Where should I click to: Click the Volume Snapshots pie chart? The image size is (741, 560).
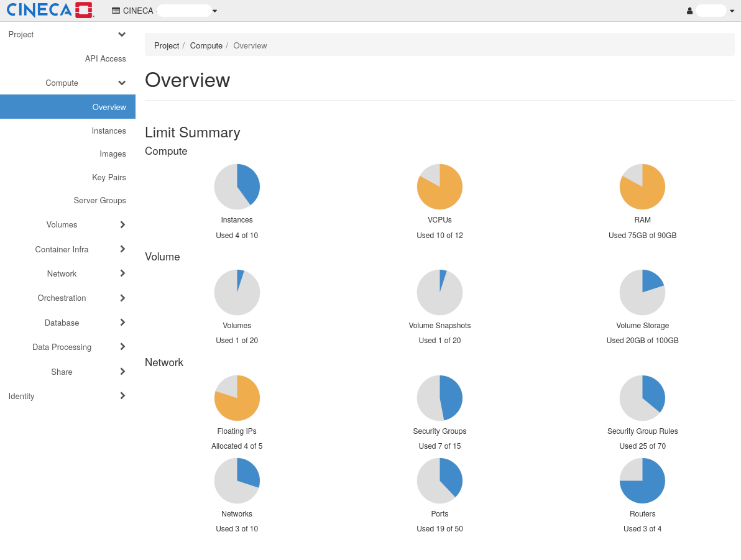point(440,293)
